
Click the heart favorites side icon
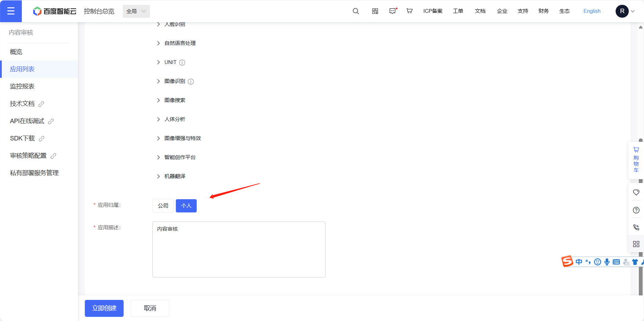coord(636,192)
